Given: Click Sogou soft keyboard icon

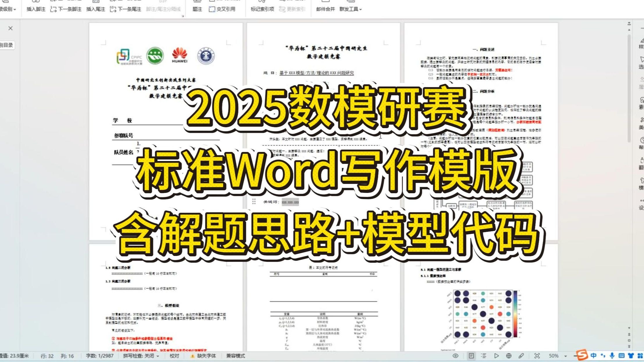Looking at the screenshot, I should 621,356.
